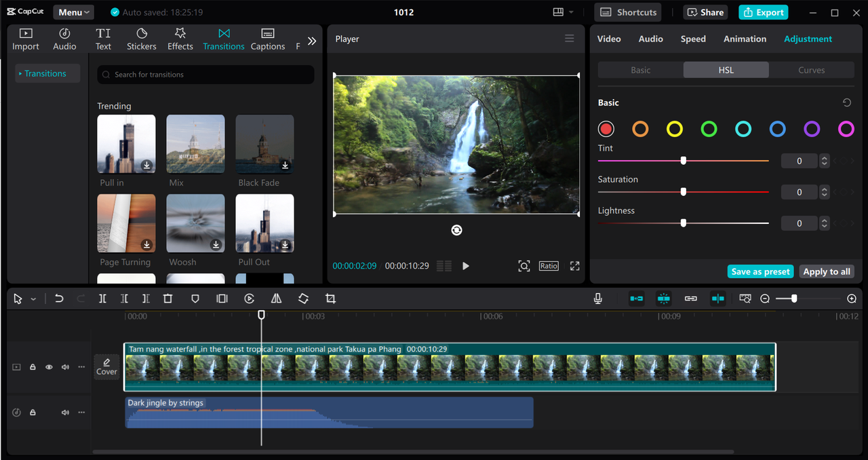The height and width of the screenshot is (460, 868).
Task: Open video track more options ellipsis
Action: (81, 367)
